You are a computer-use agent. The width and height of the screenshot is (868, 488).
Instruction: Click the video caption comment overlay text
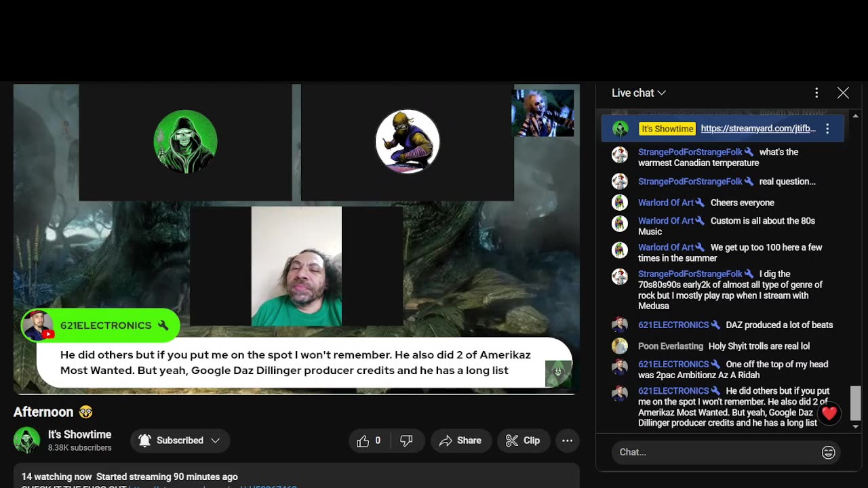(296, 363)
